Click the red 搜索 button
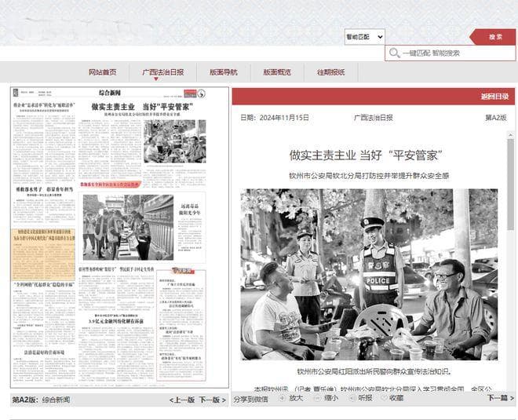The image size is (518, 420). coord(494,37)
